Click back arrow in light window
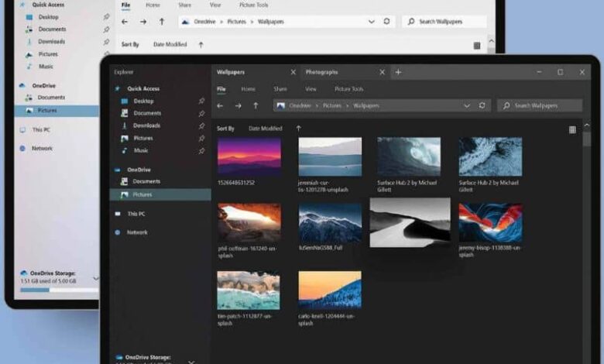 point(125,22)
